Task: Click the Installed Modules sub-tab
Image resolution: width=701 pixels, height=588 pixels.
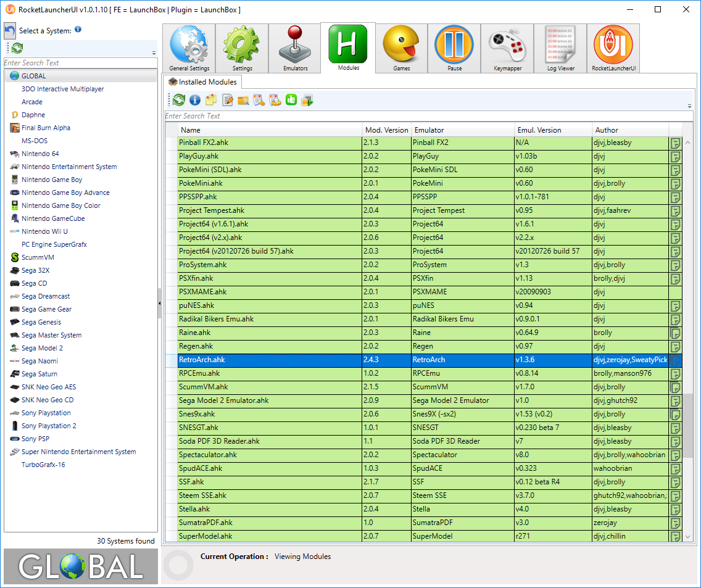Action: point(202,82)
